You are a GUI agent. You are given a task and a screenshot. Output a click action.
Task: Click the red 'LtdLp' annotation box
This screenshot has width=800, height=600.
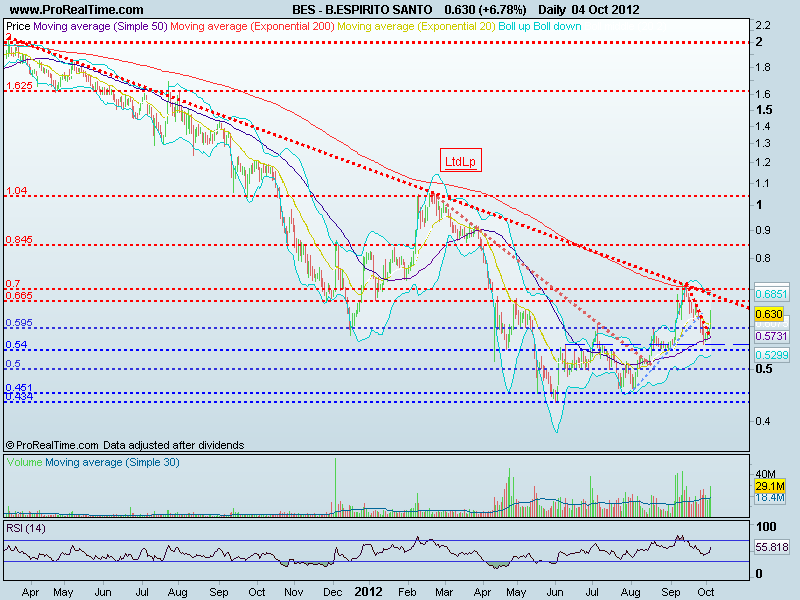tap(461, 161)
